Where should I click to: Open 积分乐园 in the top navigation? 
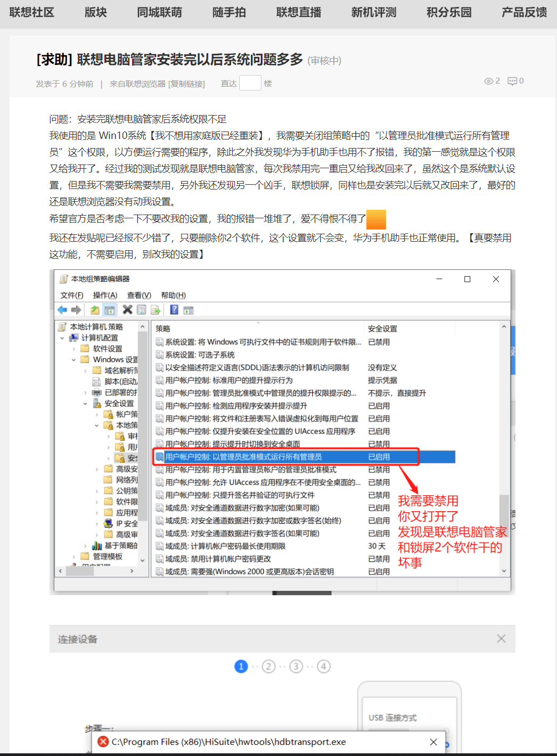[449, 12]
